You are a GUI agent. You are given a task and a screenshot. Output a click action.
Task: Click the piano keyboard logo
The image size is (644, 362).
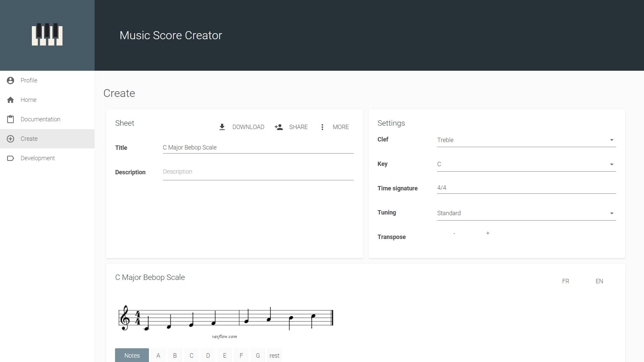click(x=47, y=35)
